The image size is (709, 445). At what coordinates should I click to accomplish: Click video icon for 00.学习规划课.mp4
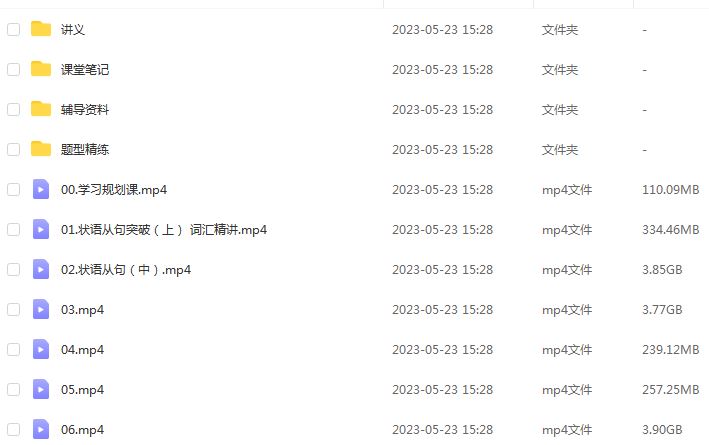41,189
